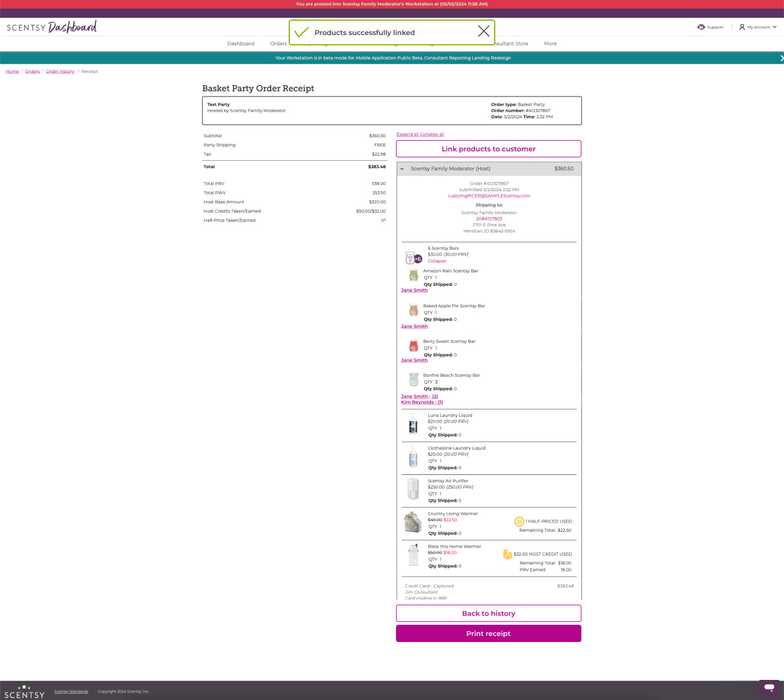784x700 pixels.
Task: Click Country Living Warmer product image
Action: (x=413, y=523)
